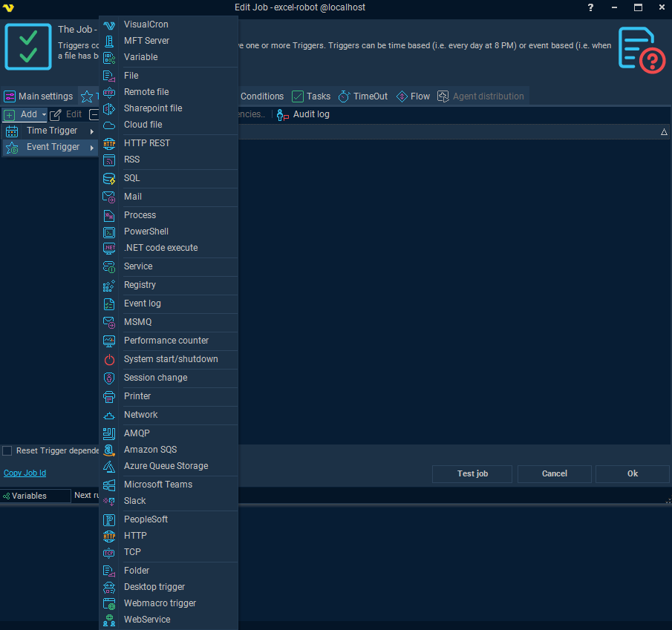Click the System start/shutdown power icon
The height and width of the screenshot is (630, 672).
(x=109, y=359)
